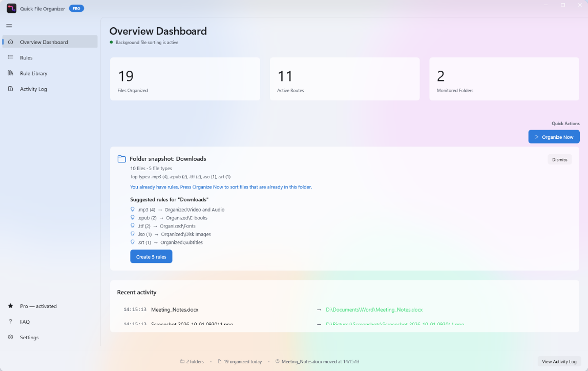This screenshot has height=371, width=588.
Task: Click the .mp3 (4) suggested rule row
Action: [x=177, y=210]
